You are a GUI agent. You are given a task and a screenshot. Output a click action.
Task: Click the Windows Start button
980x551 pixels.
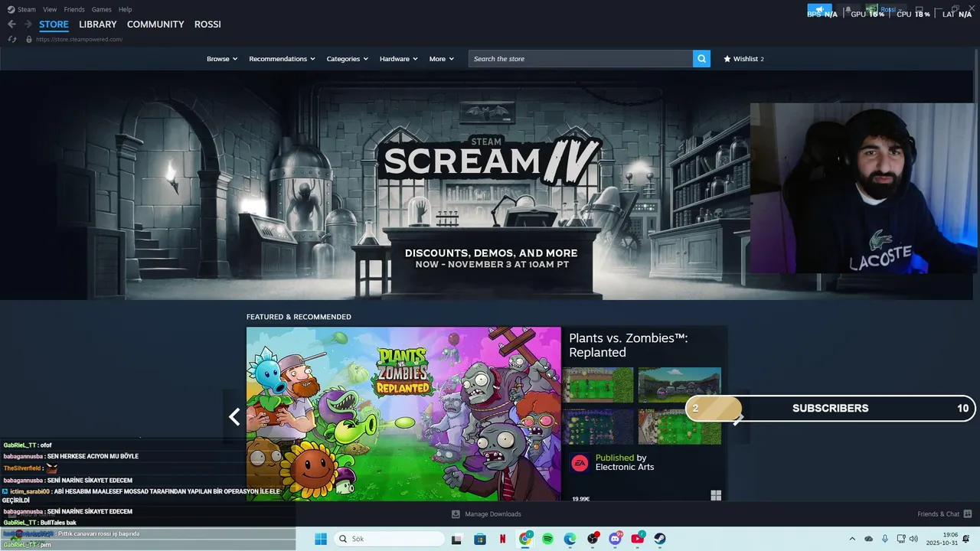(x=321, y=539)
